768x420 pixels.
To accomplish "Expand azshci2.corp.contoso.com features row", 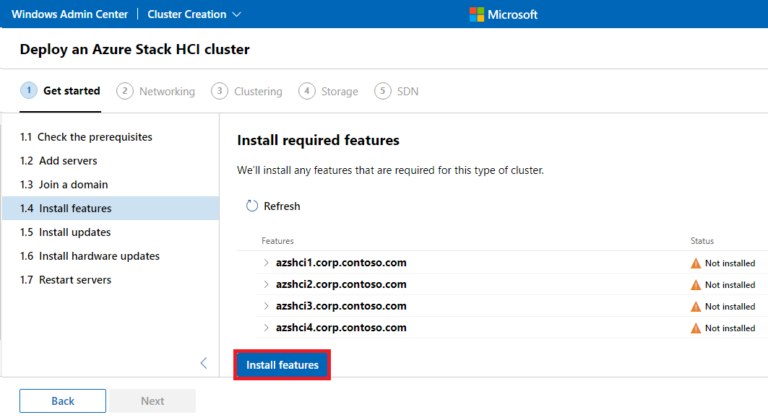I will (x=266, y=285).
